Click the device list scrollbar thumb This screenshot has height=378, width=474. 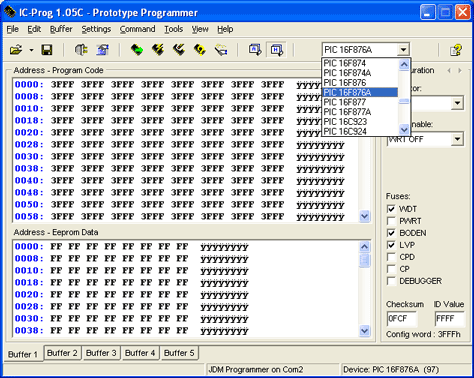404,101
